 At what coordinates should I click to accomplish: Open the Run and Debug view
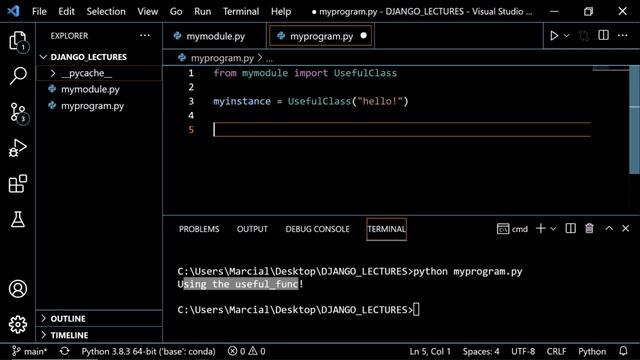coord(18,148)
